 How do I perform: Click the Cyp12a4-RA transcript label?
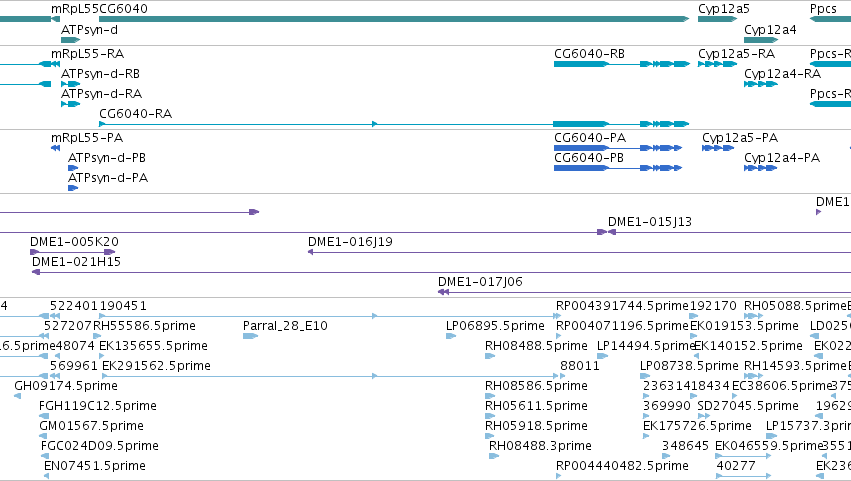782,74
